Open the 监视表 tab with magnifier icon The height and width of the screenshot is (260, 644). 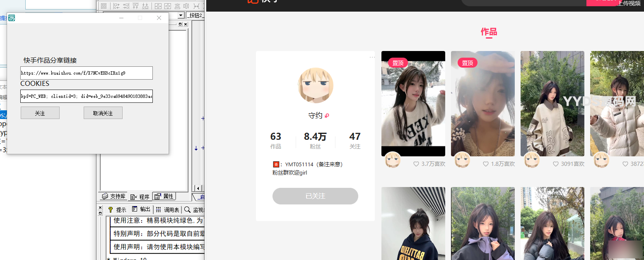(x=194, y=210)
